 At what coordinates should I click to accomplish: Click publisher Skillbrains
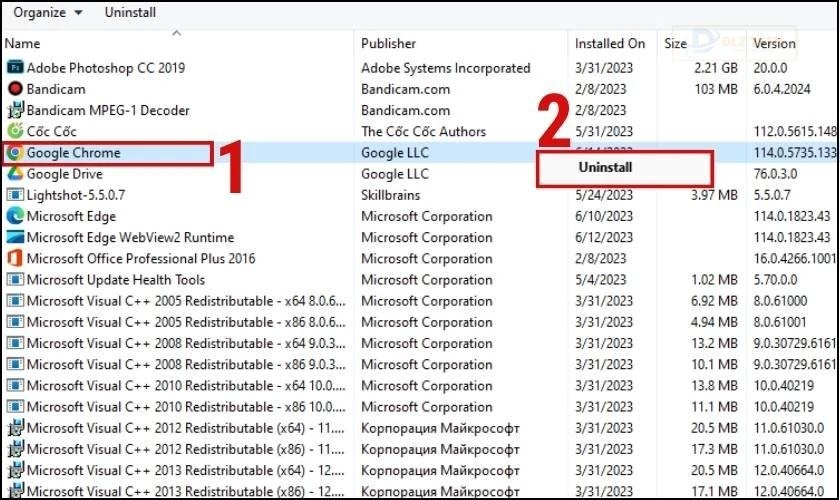(x=391, y=195)
